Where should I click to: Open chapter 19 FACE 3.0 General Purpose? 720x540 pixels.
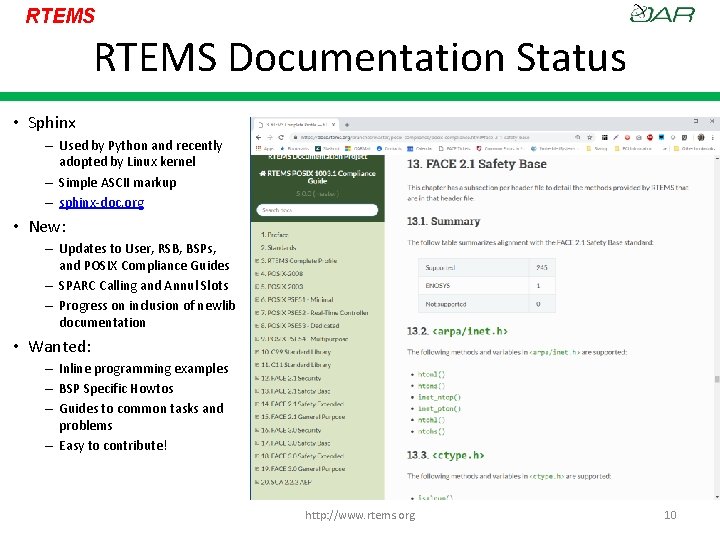click(303, 469)
